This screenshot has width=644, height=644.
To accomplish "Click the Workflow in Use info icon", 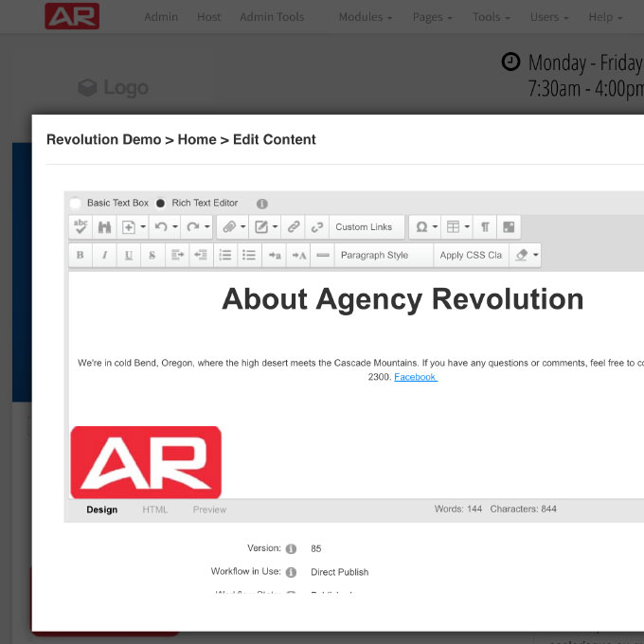I will coord(291,572).
